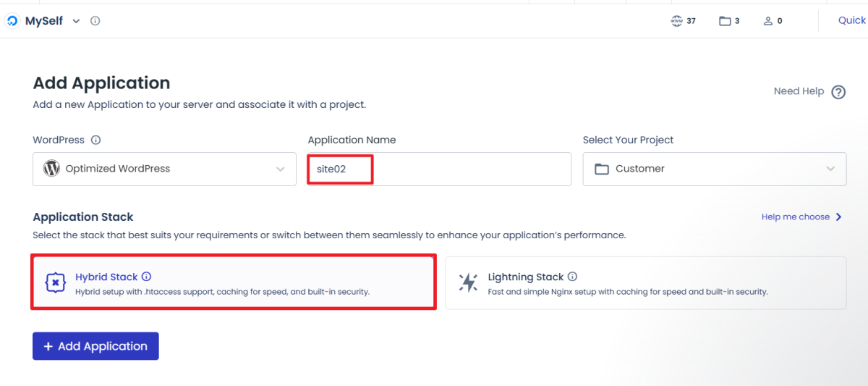The width and height of the screenshot is (868, 386).
Task: Open the Select Your Project dropdown
Action: click(714, 169)
